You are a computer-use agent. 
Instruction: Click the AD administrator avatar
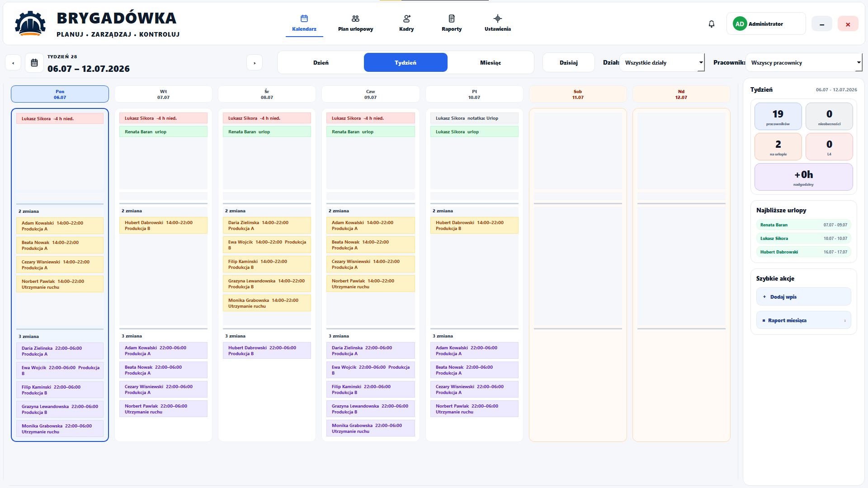(x=740, y=24)
